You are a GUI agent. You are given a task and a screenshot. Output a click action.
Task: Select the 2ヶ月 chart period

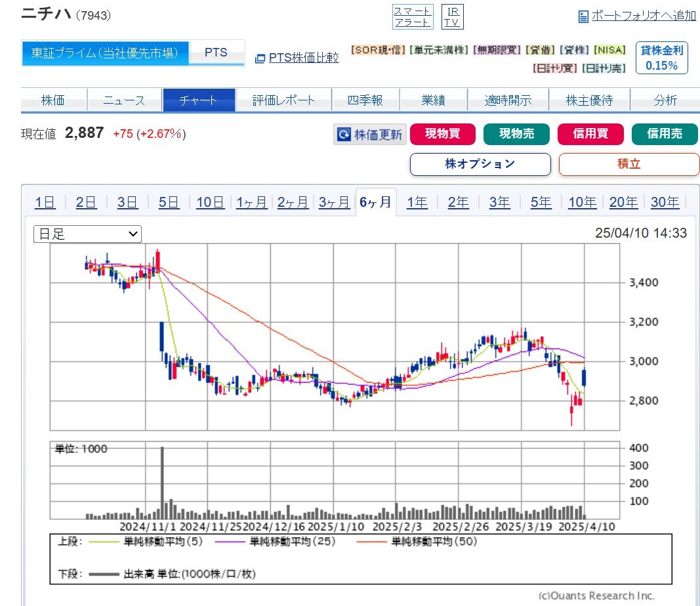click(x=293, y=202)
